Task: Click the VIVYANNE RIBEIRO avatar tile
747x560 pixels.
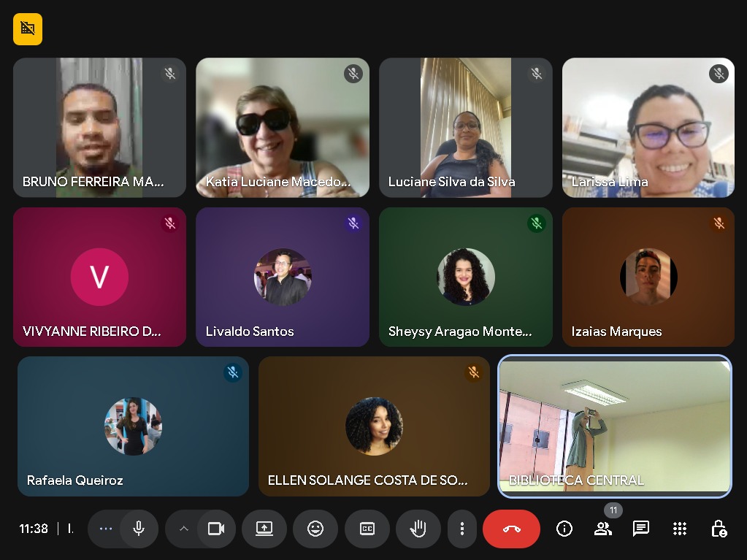Action: click(x=99, y=277)
